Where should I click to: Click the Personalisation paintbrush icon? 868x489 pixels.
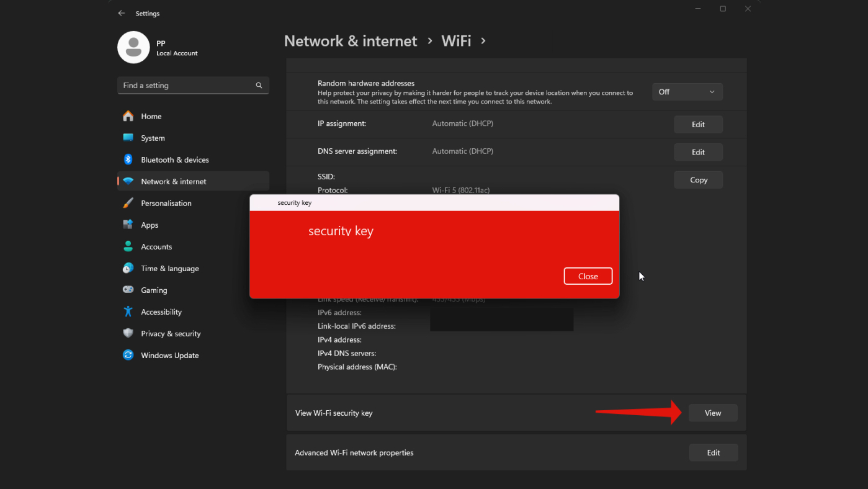tap(129, 203)
